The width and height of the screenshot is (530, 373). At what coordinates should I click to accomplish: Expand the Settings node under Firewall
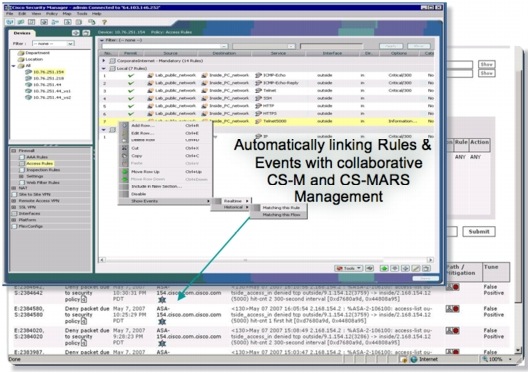pyautogui.click(x=21, y=176)
